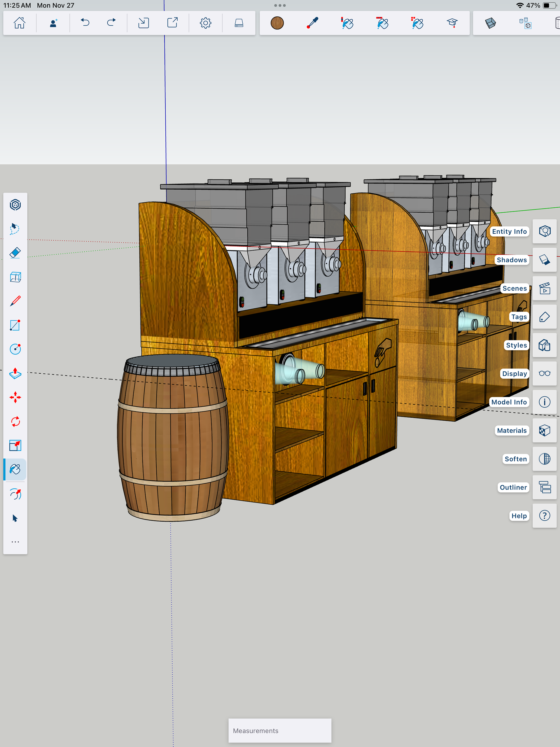This screenshot has width=560, height=747.
Task: Pick the eyedropper sample material tool
Action: pos(312,23)
